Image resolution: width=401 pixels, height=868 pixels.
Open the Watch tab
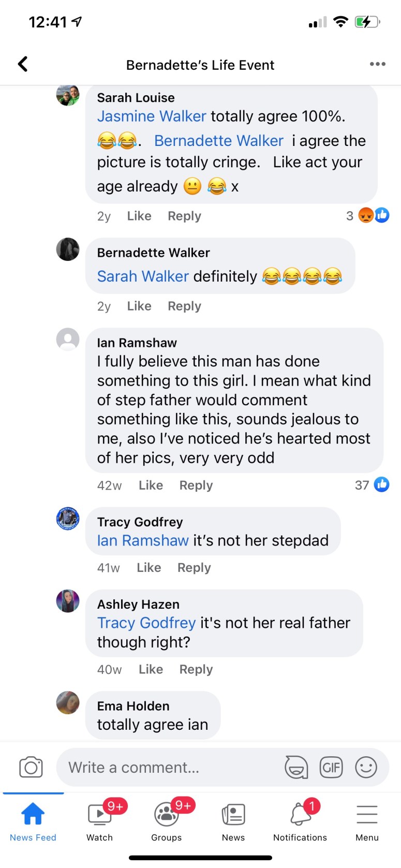100,821
